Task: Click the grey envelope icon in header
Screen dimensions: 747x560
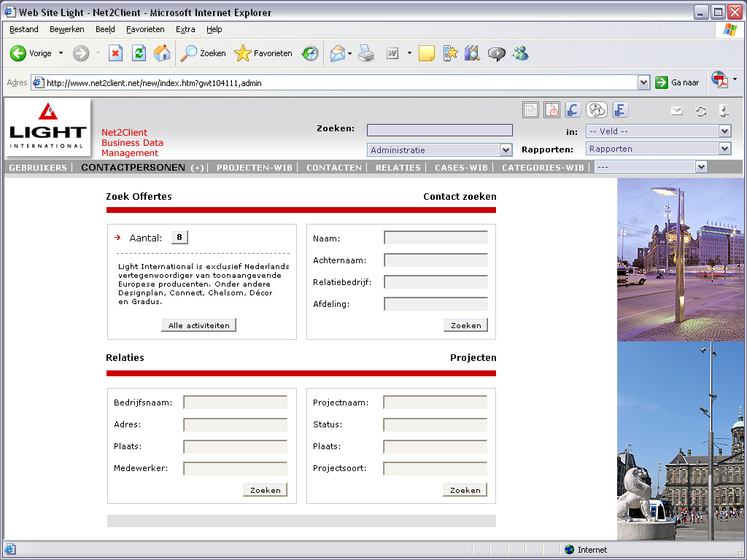Action: (677, 111)
